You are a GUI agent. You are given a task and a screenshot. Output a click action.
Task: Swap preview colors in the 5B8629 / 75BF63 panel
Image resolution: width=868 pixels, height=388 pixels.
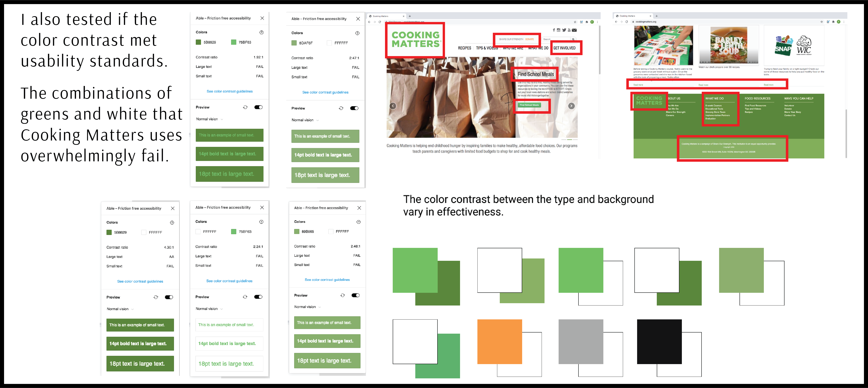pos(245,107)
